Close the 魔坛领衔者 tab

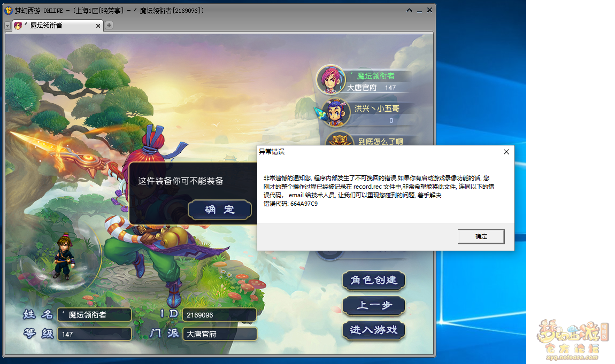pyautogui.click(x=98, y=26)
